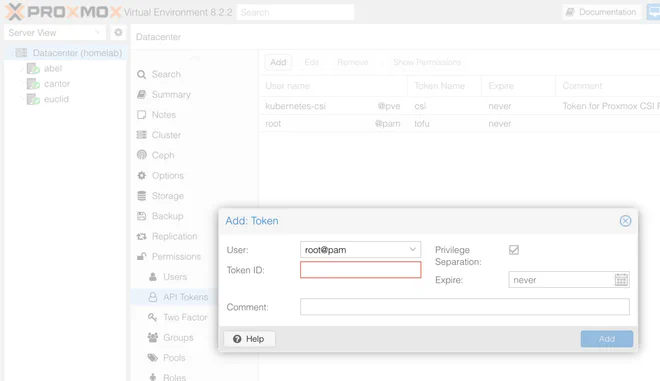Click the blue Add button in dialog
This screenshot has height=381, width=660.
point(607,339)
